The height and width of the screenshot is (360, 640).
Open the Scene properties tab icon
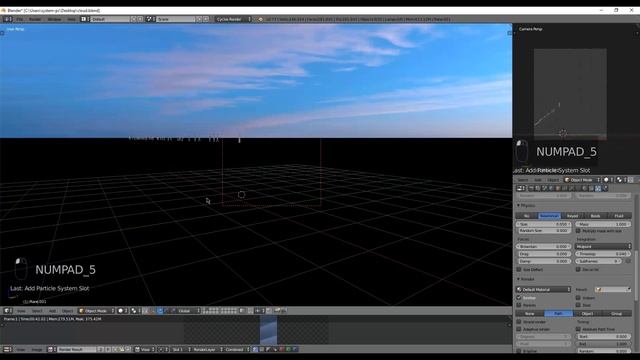point(544,188)
